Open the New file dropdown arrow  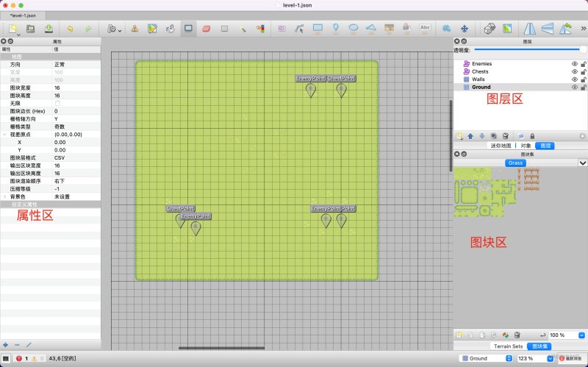[18, 35]
